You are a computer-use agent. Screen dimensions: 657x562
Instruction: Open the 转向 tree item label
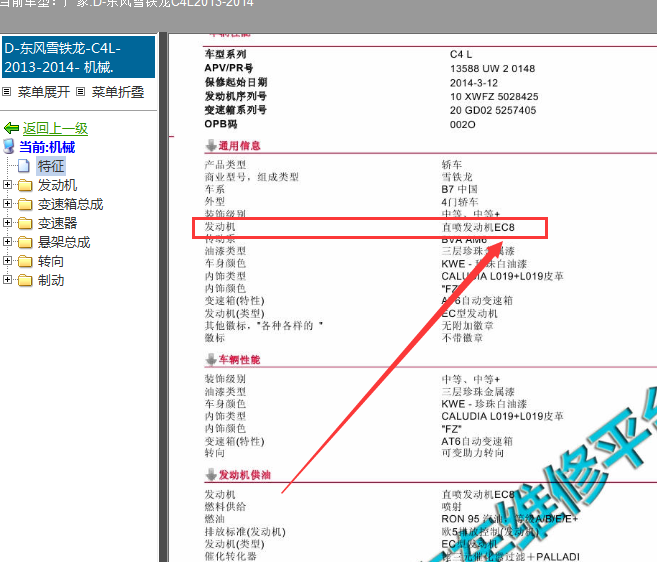[51, 261]
